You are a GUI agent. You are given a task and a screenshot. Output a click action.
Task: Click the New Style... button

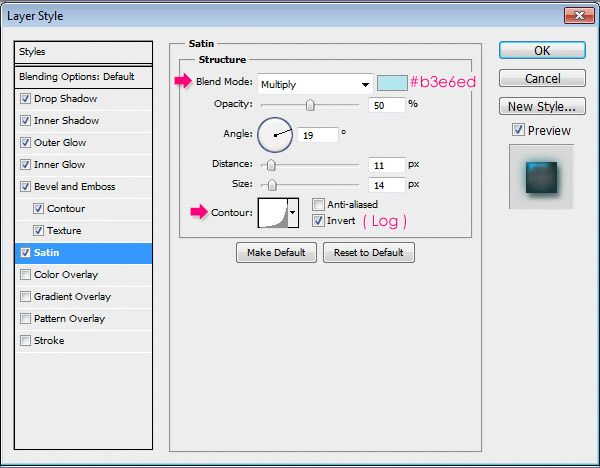click(x=542, y=106)
